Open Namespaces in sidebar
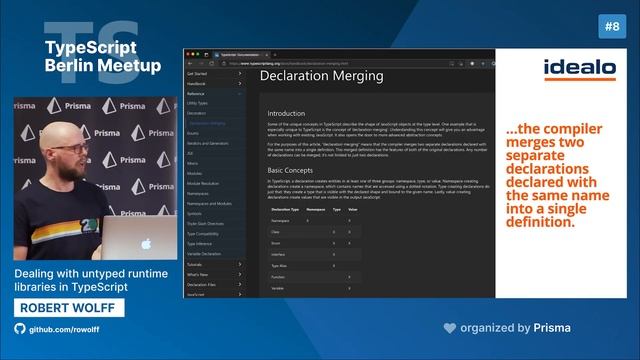640x360 pixels. (x=198, y=193)
